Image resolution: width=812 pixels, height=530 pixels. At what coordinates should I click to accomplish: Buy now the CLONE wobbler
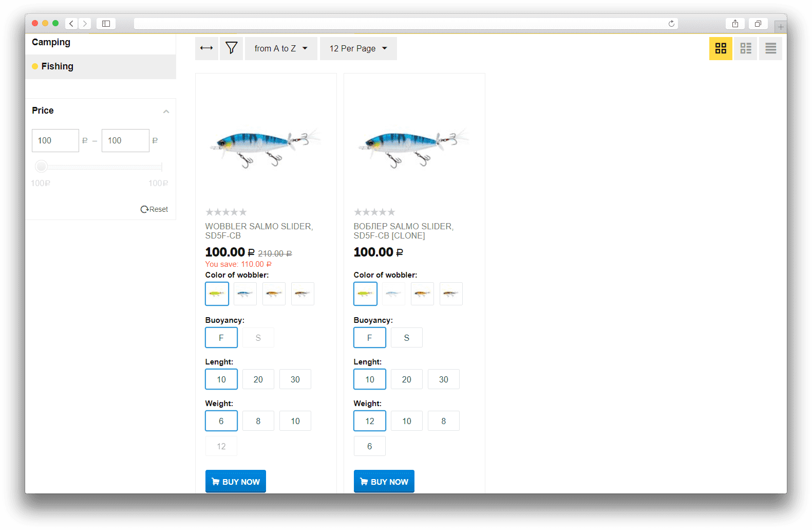(384, 482)
